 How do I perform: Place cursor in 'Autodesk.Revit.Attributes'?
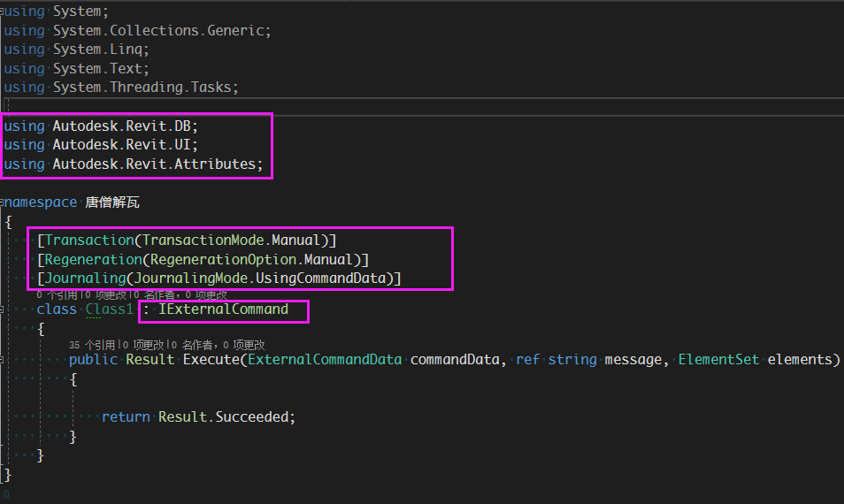154,164
